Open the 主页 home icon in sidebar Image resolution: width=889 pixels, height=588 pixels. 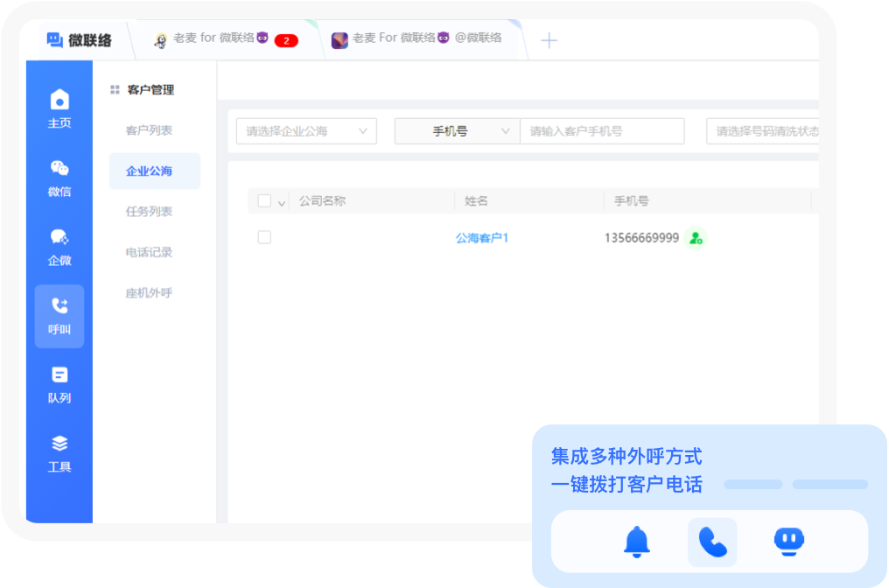[59, 108]
